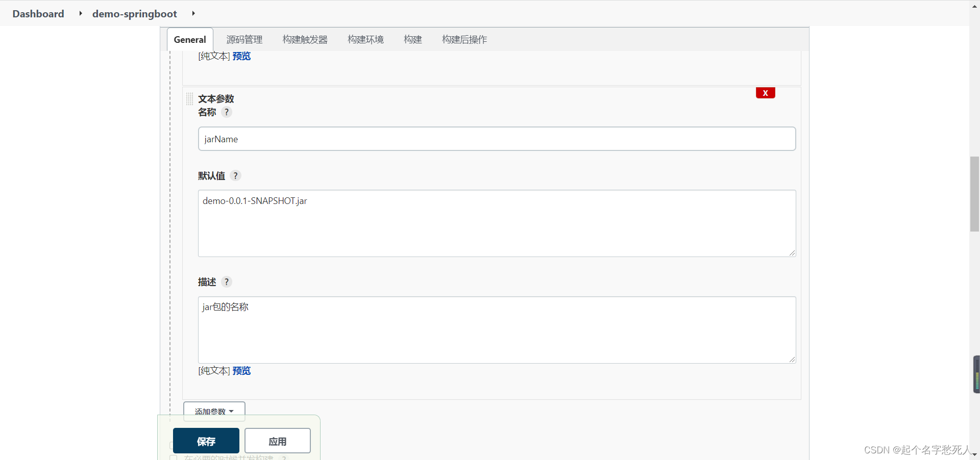
Task: Open the 构建后操作 tab
Action: pos(464,39)
